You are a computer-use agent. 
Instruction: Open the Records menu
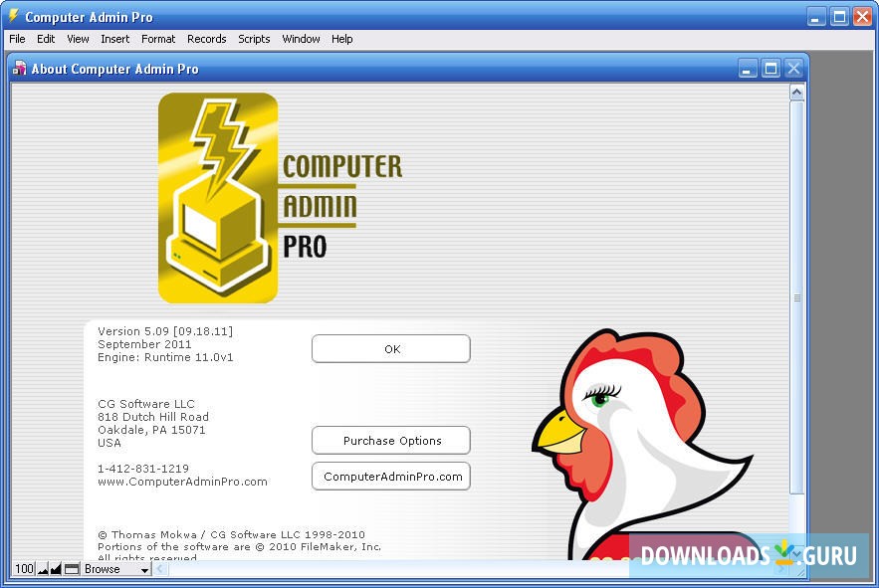tap(206, 39)
